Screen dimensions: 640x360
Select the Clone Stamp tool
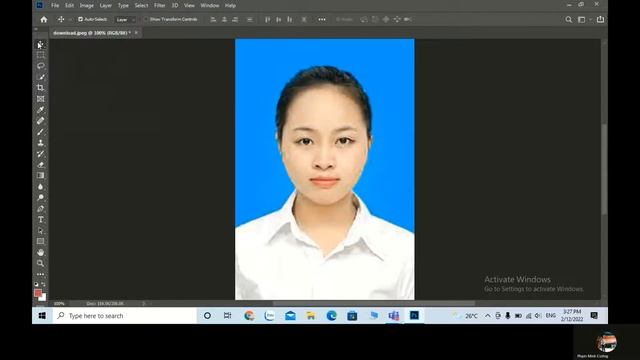(40, 143)
